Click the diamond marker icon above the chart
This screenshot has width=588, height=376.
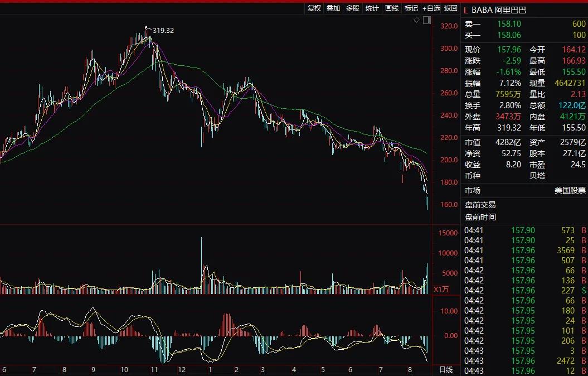click(416, 20)
